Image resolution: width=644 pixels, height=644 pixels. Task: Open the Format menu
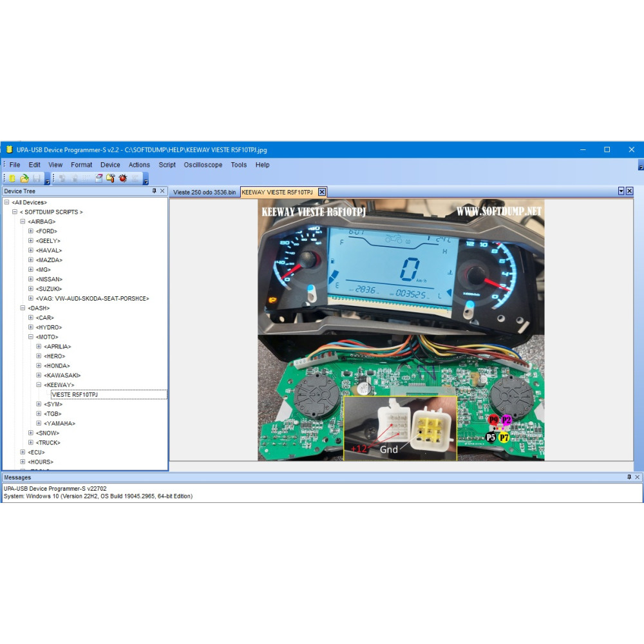81,165
